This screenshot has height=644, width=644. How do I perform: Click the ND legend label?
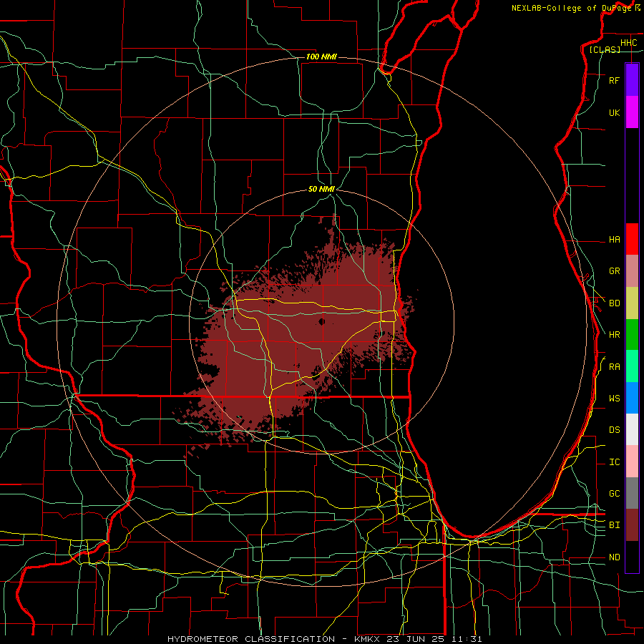(614, 557)
